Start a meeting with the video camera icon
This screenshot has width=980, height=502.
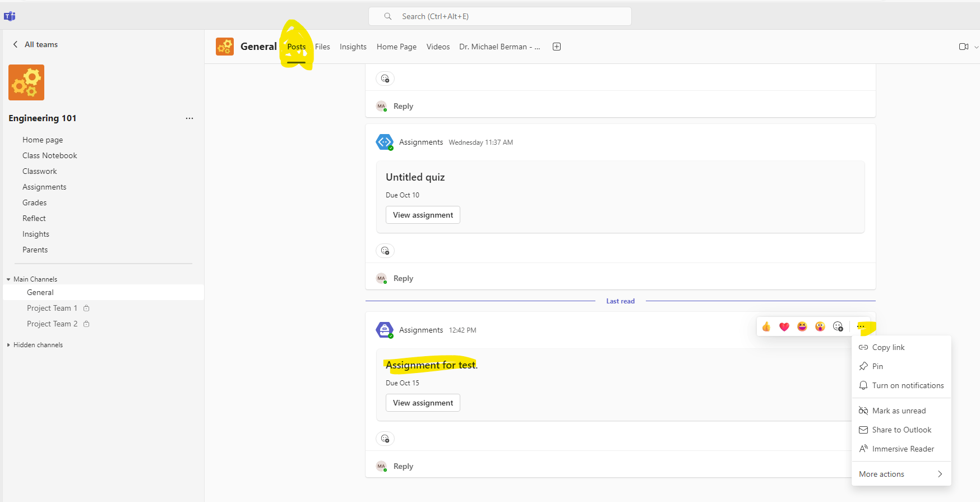click(x=964, y=47)
